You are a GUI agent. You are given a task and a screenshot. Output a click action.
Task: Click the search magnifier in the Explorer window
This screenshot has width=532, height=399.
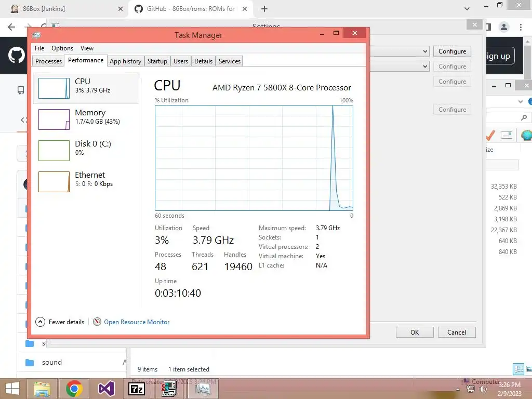pyautogui.click(x=524, y=118)
